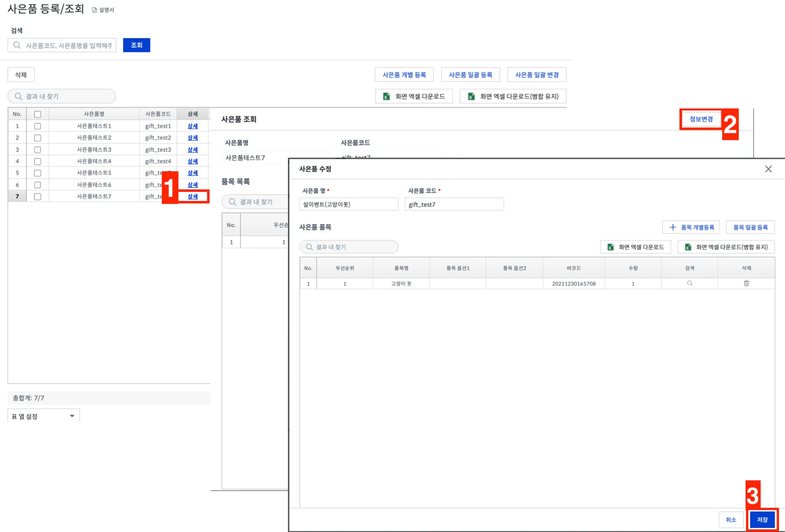Click 사은품 일괄 등록 button

[x=470, y=75]
